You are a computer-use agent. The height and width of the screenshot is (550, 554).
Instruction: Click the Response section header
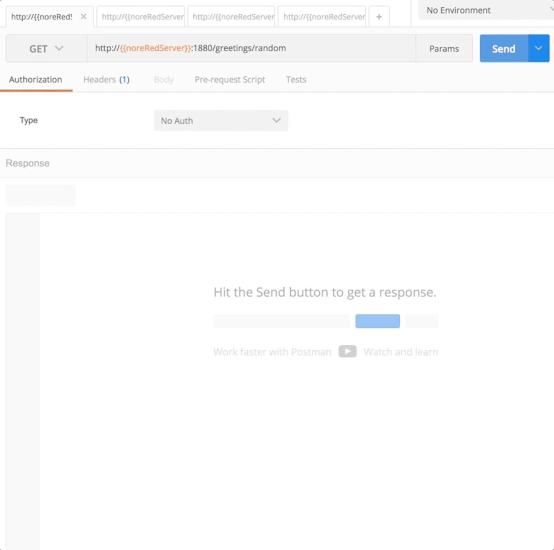28,163
